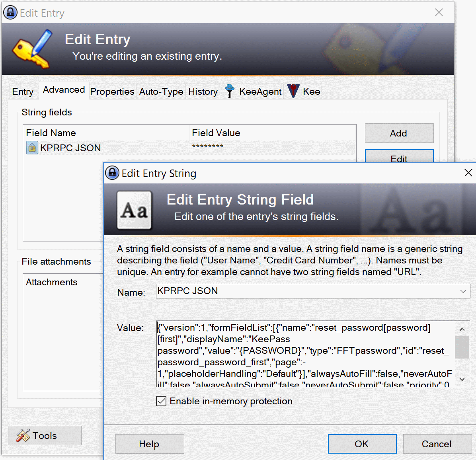The width and height of the screenshot is (476, 460).
Task: Select the KPRPC JSON string field row
Action: (189, 148)
